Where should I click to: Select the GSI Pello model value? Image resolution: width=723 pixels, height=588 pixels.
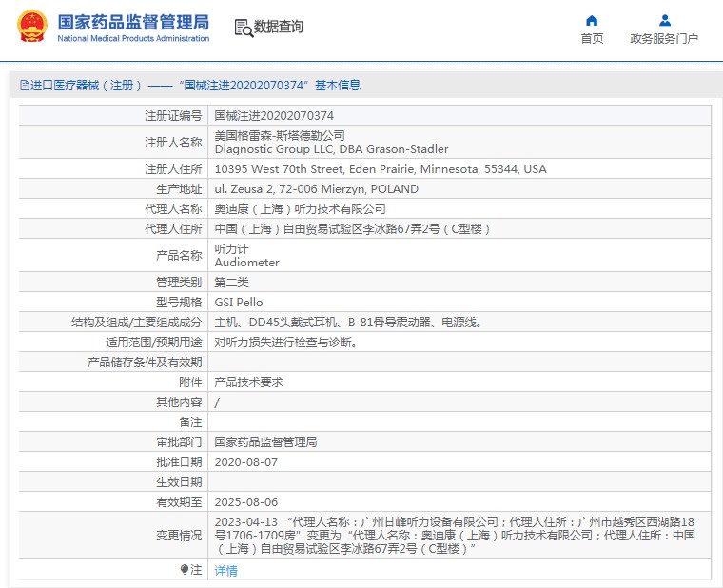click(239, 303)
